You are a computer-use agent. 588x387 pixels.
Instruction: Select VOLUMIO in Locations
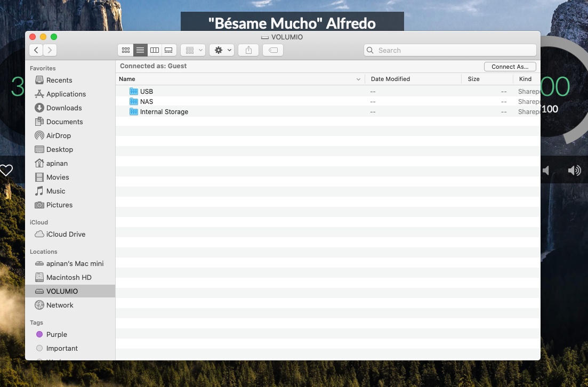pyautogui.click(x=70, y=292)
